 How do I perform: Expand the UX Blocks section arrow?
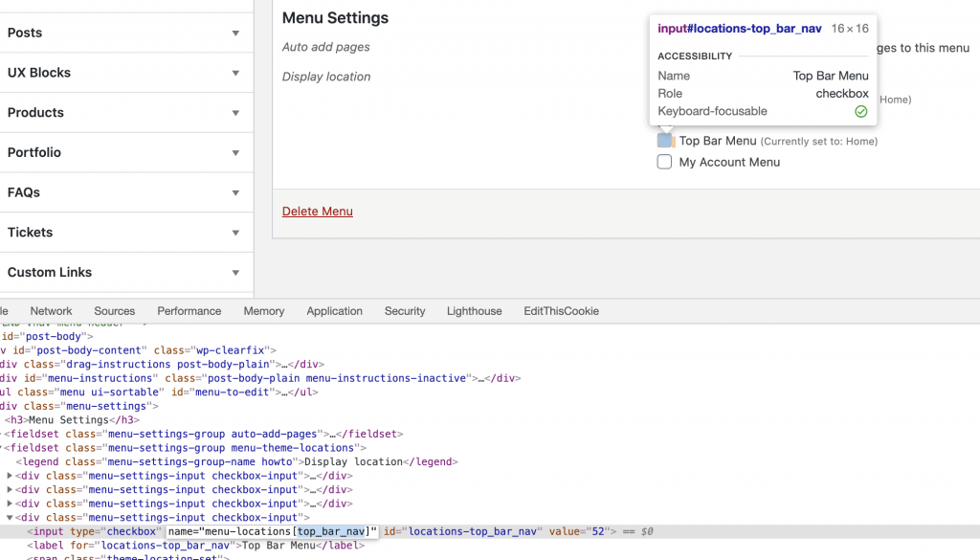coord(235,73)
